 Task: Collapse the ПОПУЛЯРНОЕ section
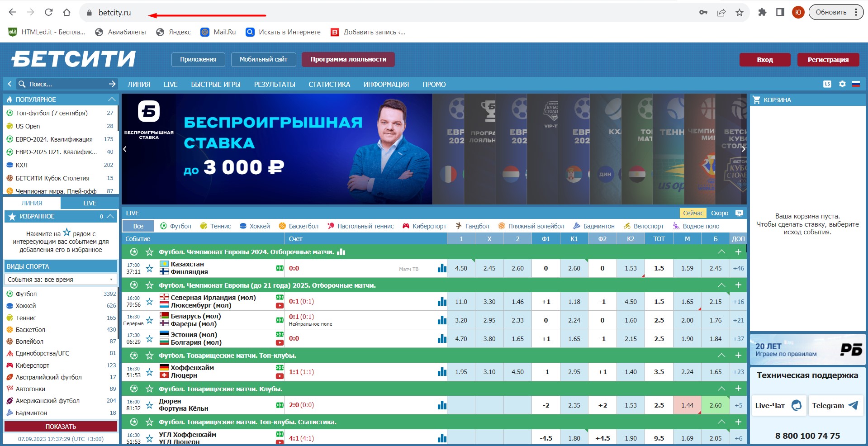coord(112,99)
